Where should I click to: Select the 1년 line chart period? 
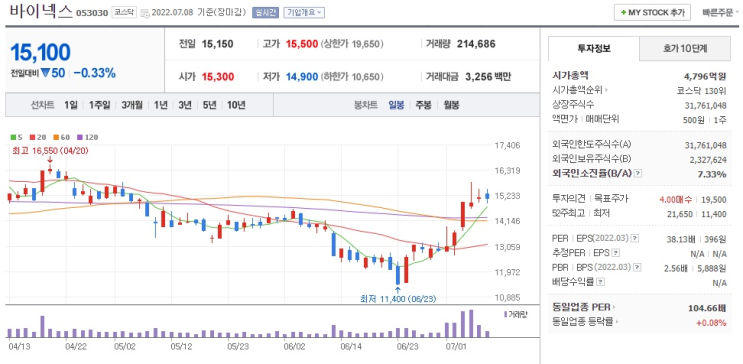click(x=160, y=105)
